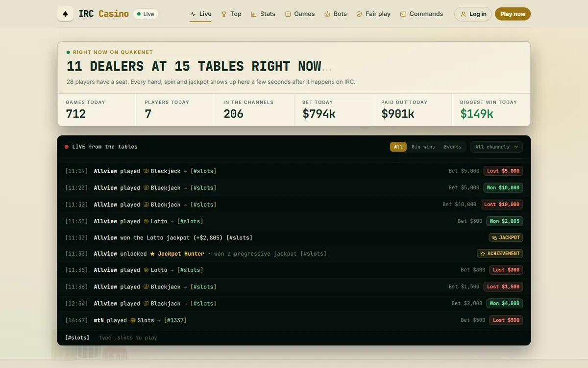Switch to the Live nav tab
The image size is (588, 368).
tap(201, 14)
